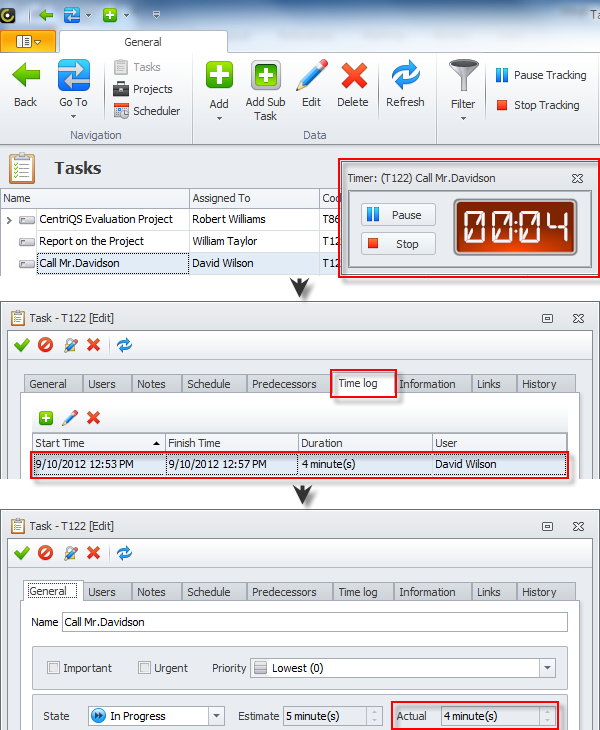Click edit pencil in Time log task window toolbar
Image resolution: width=600 pixels, height=730 pixels.
[70, 345]
